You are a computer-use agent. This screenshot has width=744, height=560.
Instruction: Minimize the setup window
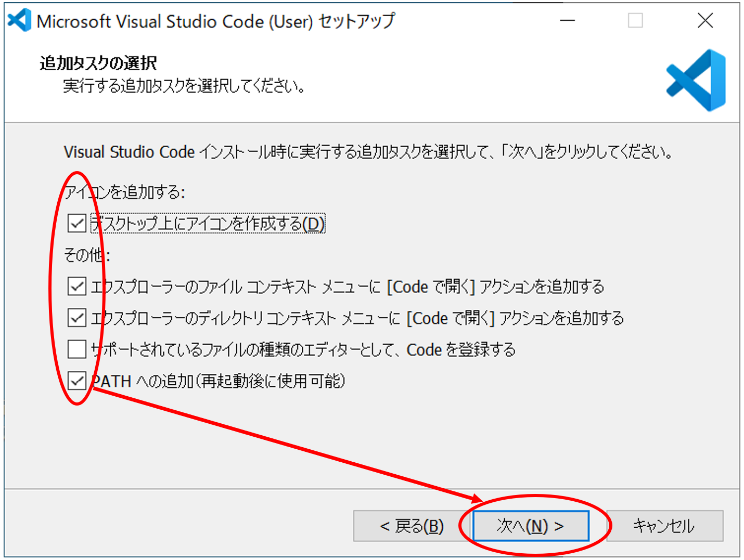(567, 21)
